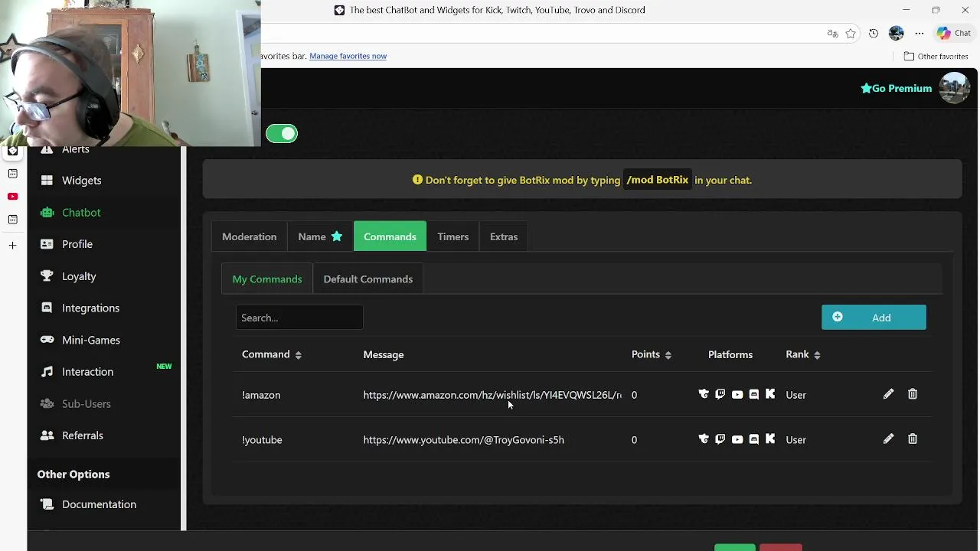Open browser Settings and more menu
The height and width of the screenshot is (551, 980).
(920, 34)
